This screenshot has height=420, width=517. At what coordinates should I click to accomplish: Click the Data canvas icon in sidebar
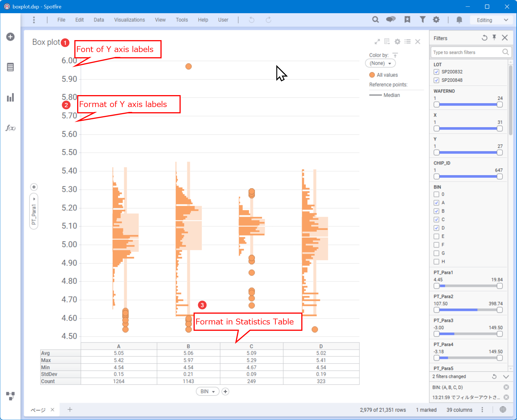point(10,396)
